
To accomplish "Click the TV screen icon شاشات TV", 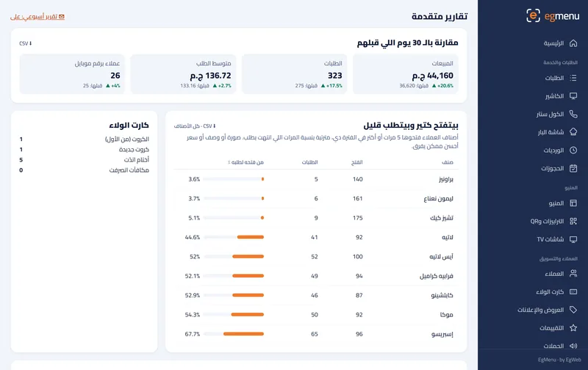I will click(x=573, y=239).
